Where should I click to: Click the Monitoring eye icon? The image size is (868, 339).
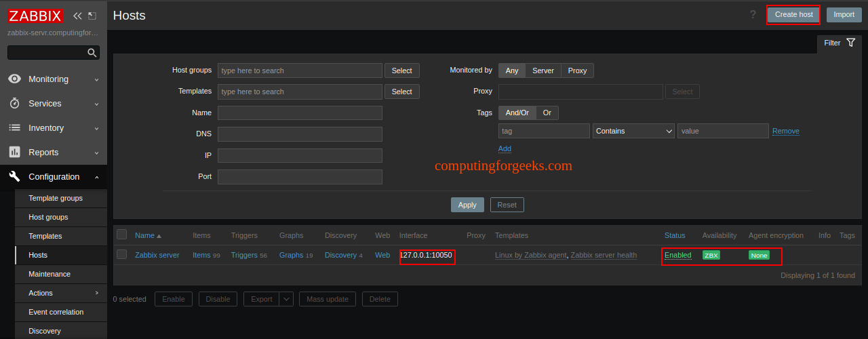pos(14,79)
